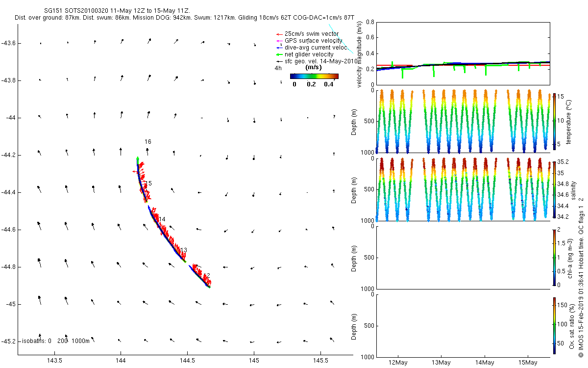Click the 12May tick label on the time axis

click(398, 363)
